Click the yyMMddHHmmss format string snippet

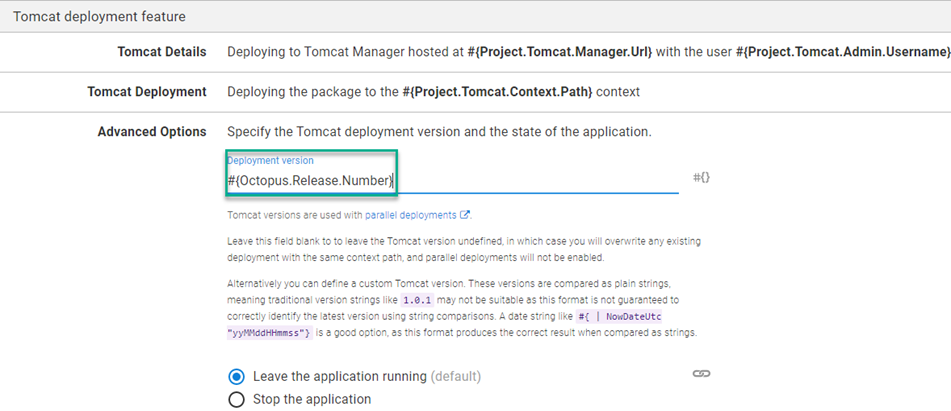click(x=270, y=333)
